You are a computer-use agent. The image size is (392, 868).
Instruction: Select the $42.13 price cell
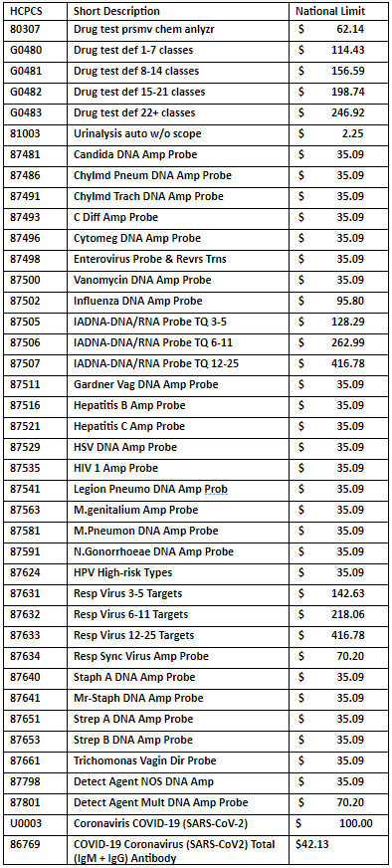pos(338,850)
